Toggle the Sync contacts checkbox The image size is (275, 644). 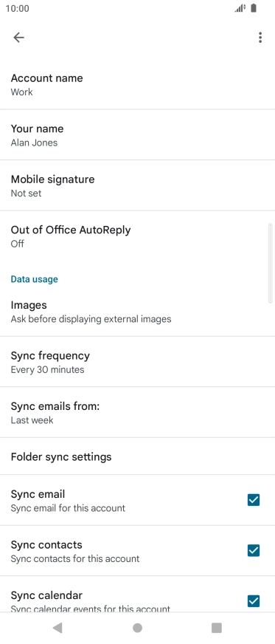[x=254, y=550]
